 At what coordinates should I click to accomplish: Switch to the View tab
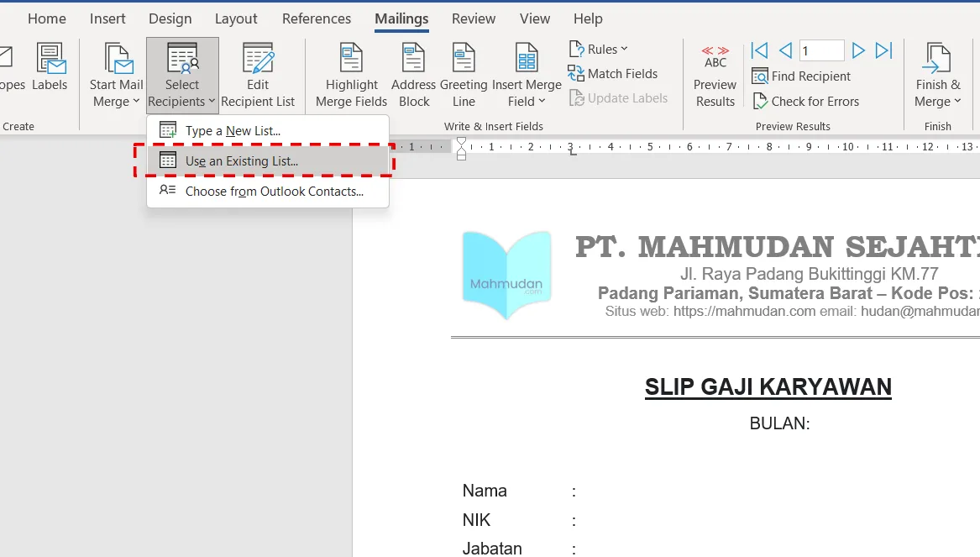[x=535, y=18]
